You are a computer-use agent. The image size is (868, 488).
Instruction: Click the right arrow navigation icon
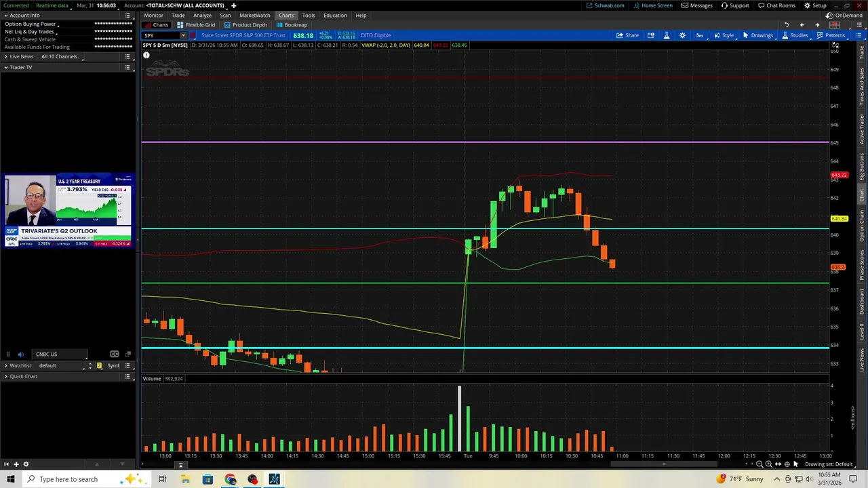(x=817, y=25)
